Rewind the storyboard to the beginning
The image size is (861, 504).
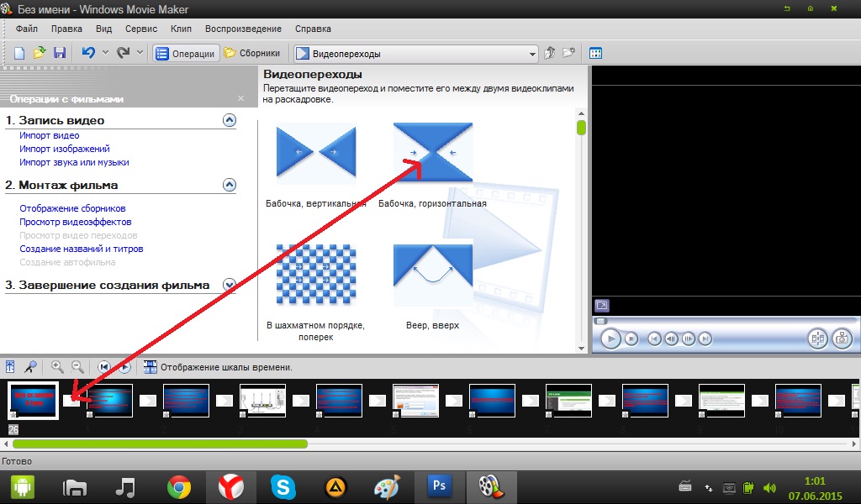[x=103, y=367]
